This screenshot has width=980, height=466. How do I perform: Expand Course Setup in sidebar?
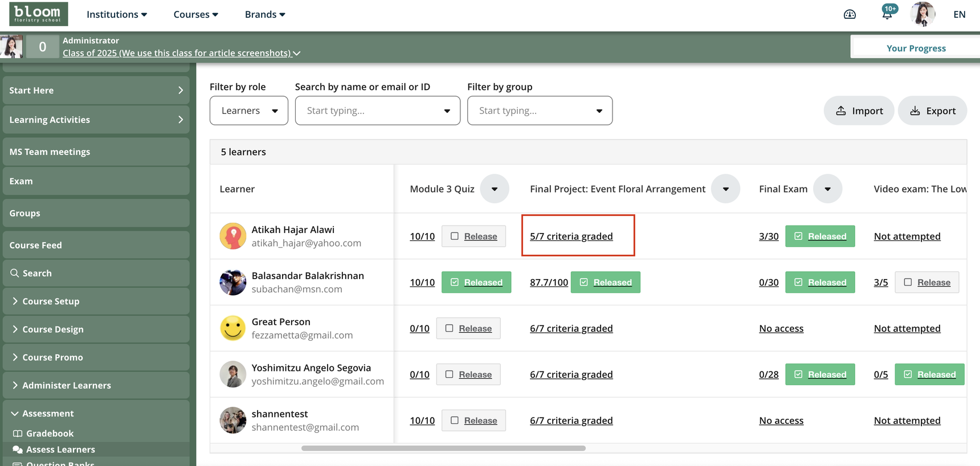click(x=51, y=301)
